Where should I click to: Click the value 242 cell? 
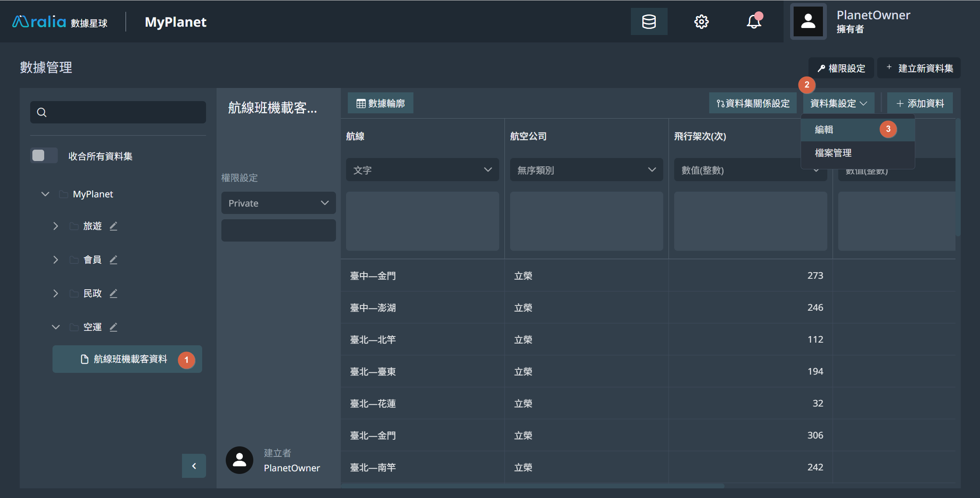click(x=750, y=467)
